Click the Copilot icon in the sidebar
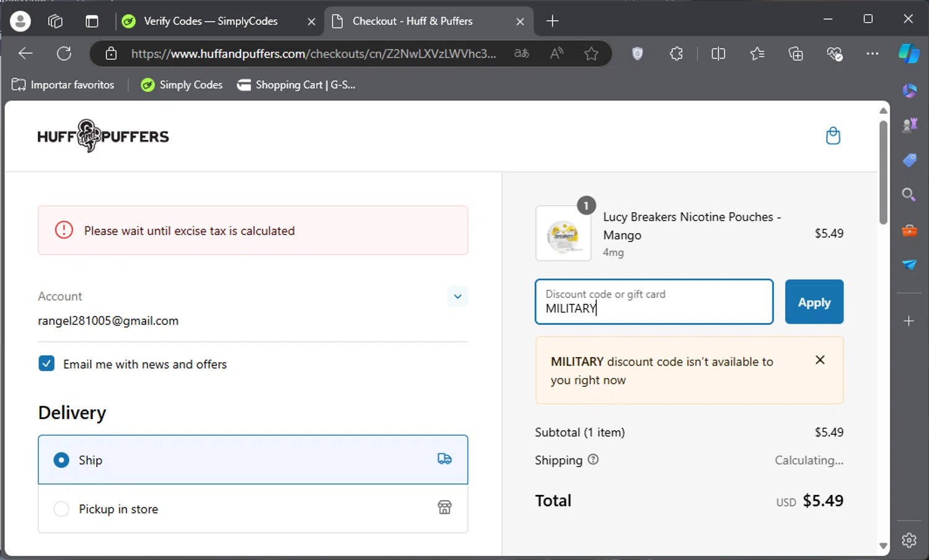 point(909,54)
